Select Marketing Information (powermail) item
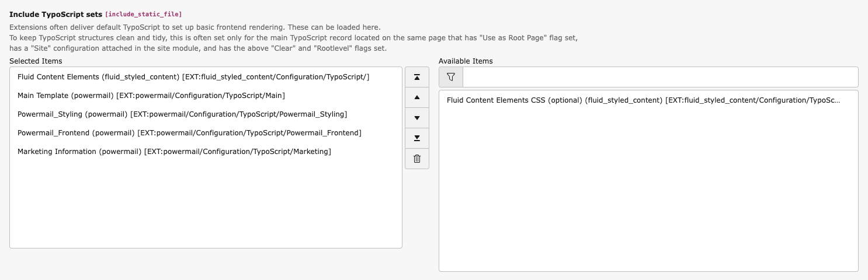 coord(174,152)
